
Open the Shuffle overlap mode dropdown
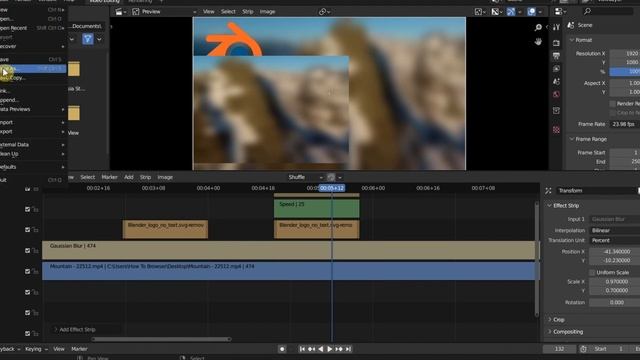305,177
